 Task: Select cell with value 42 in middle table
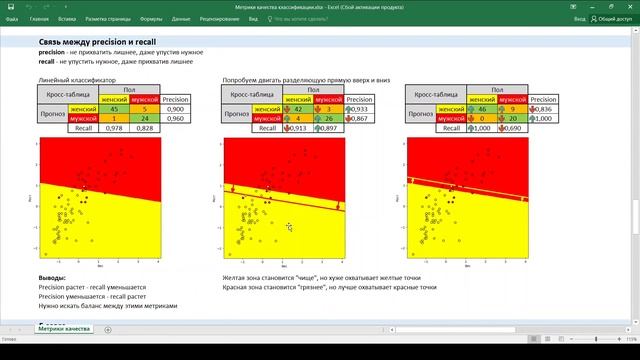coord(298,109)
